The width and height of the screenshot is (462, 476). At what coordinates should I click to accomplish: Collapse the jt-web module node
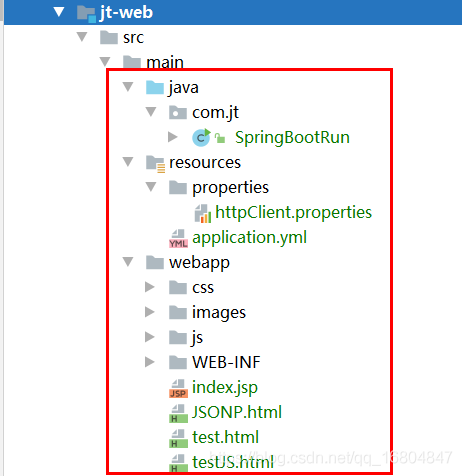click(59, 12)
